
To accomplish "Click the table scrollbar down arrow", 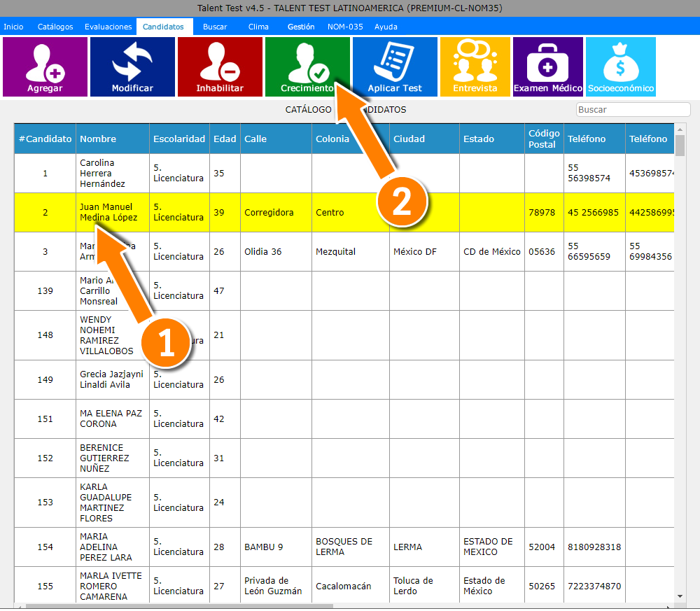I will (x=680, y=596).
